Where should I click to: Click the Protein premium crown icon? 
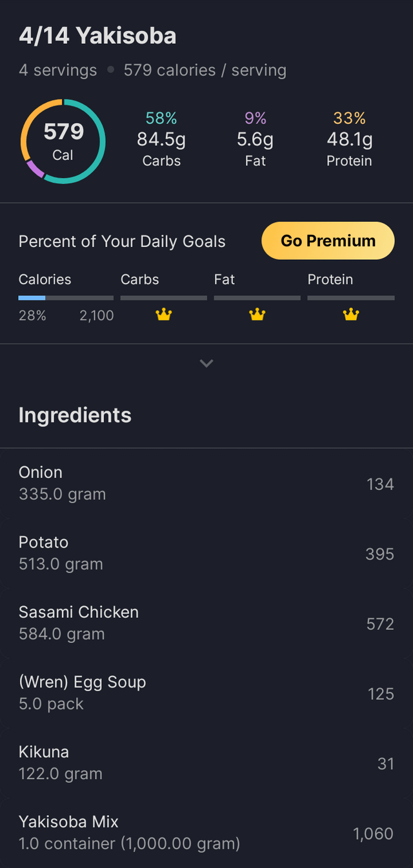coord(351,315)
